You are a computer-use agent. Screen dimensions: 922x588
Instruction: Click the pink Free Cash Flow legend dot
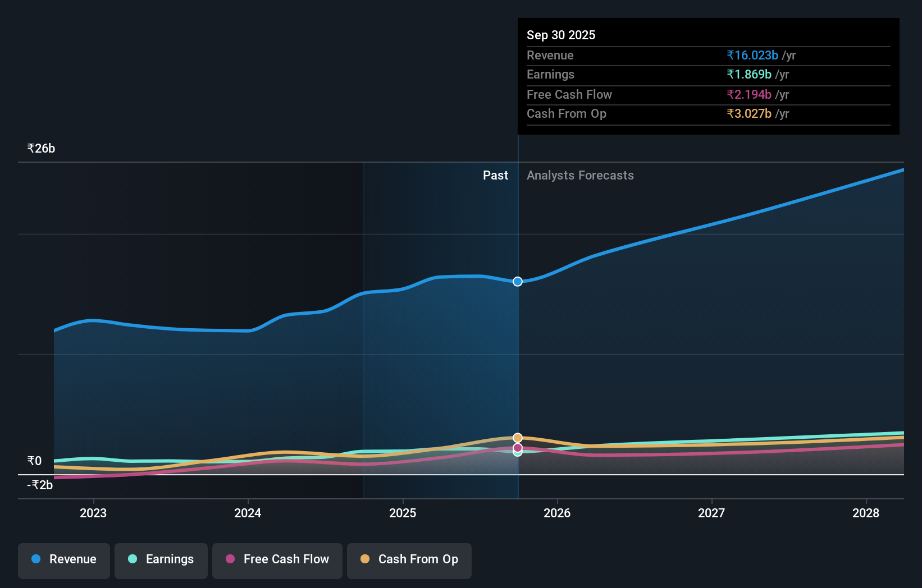230,559
